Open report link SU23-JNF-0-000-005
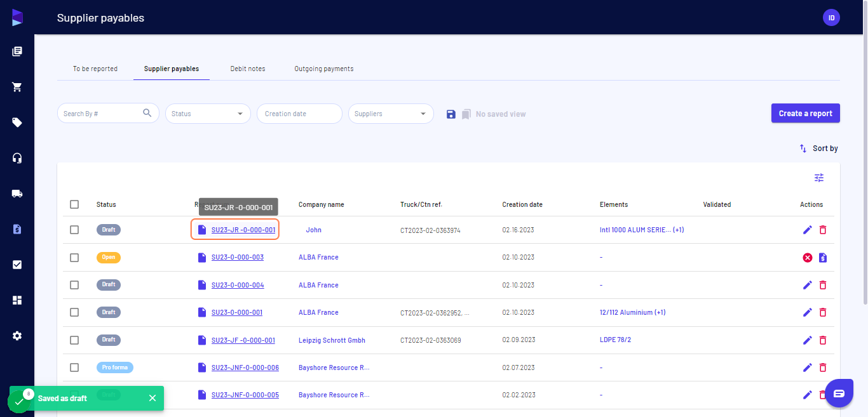 point(245,395)
